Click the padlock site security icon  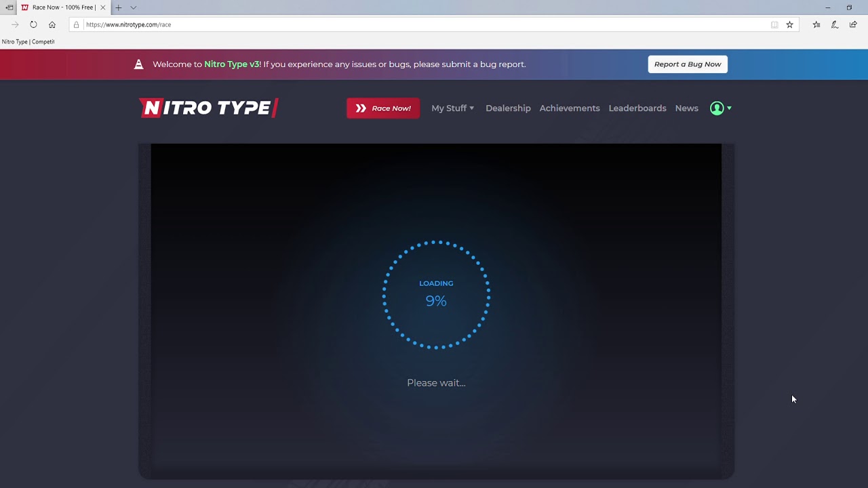click(76, 24)
